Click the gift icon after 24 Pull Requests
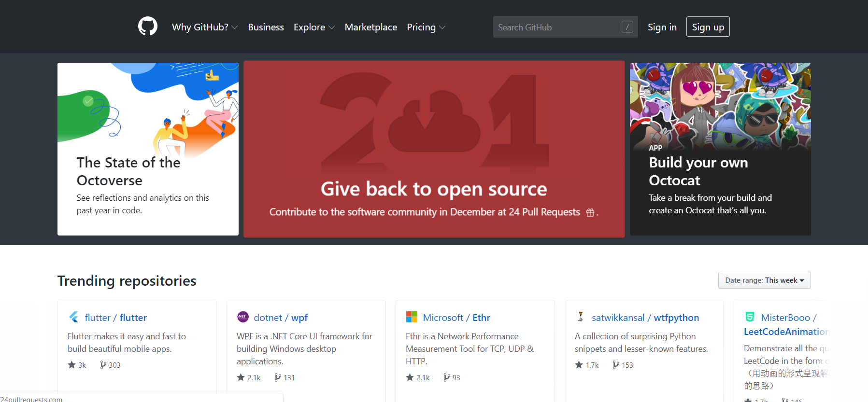Viewport: 868px width, 402px height. pyautogui.click(x=590, y=213)
